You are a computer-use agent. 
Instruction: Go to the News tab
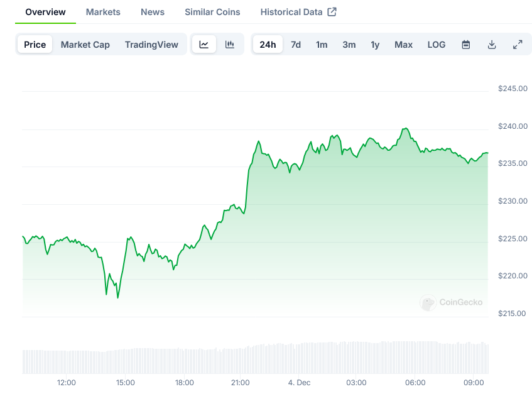click(153, 12)
